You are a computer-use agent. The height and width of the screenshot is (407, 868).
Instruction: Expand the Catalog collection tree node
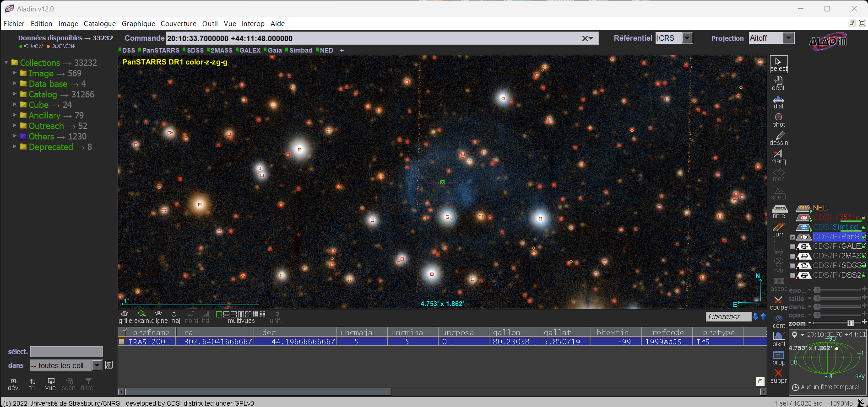click(15, 94)
